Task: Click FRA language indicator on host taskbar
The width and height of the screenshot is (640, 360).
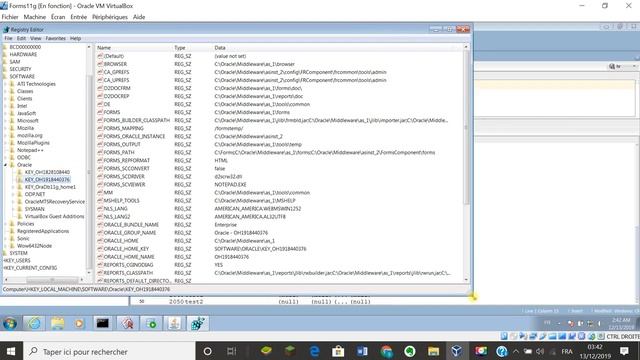Action: (567, 351)
